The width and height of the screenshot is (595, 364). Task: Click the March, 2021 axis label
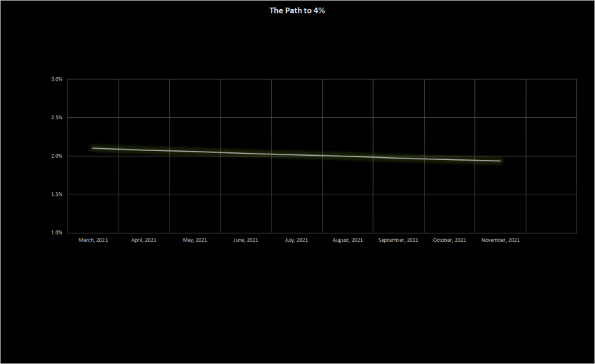tap(93, 241)
